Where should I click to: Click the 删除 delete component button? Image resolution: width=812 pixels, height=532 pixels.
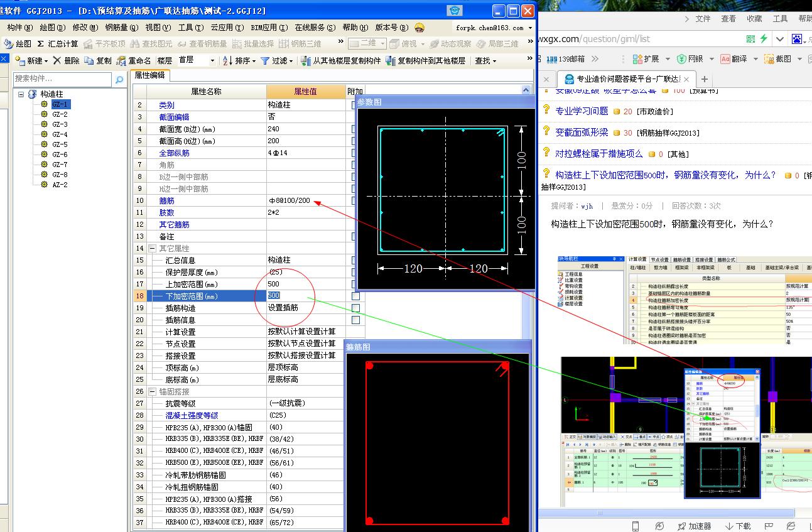point(67,61)
